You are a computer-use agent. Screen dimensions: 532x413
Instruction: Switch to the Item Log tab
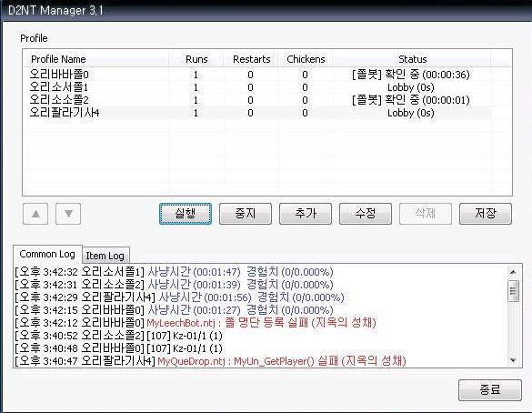tap(105, 256)
